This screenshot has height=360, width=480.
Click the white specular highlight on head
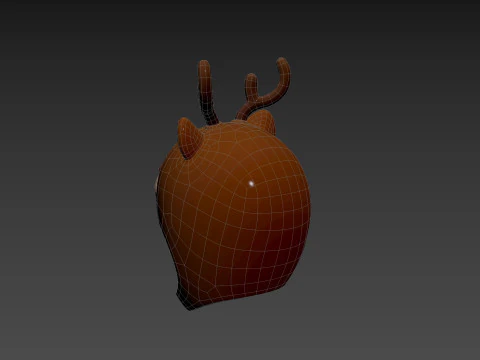(251, 183)
